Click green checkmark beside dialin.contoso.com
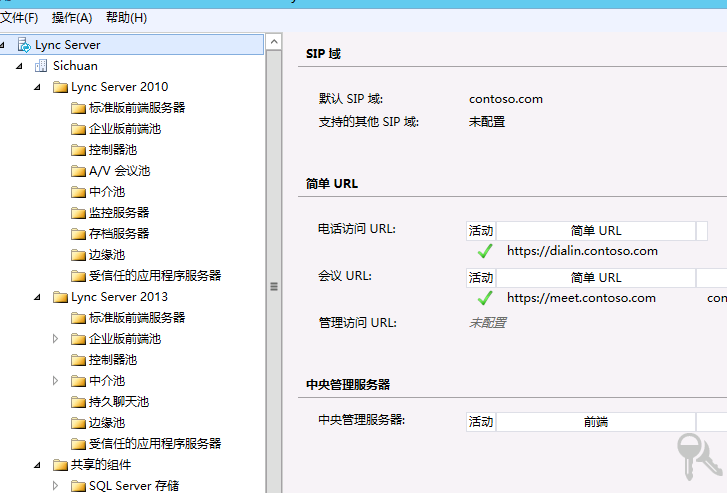Screen dimensions: 727x493 point(485,251)
